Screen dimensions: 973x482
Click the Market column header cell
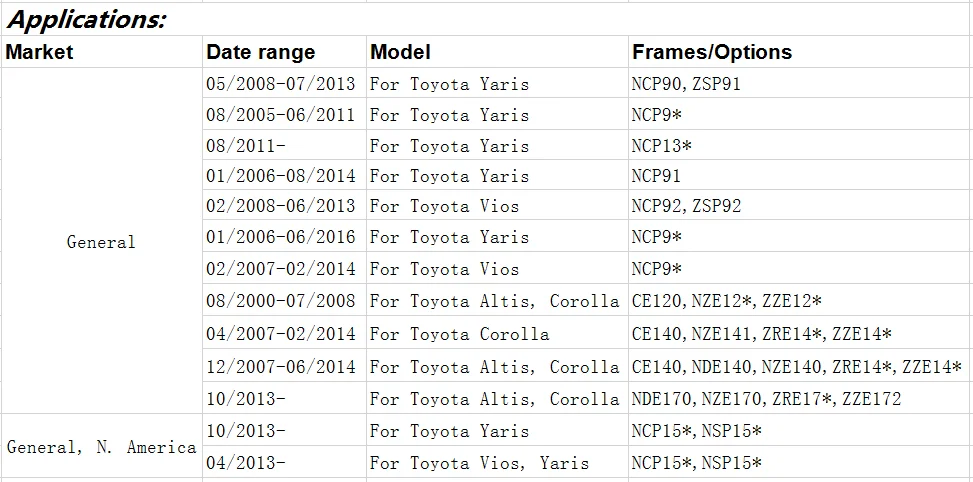click(102, 52)
